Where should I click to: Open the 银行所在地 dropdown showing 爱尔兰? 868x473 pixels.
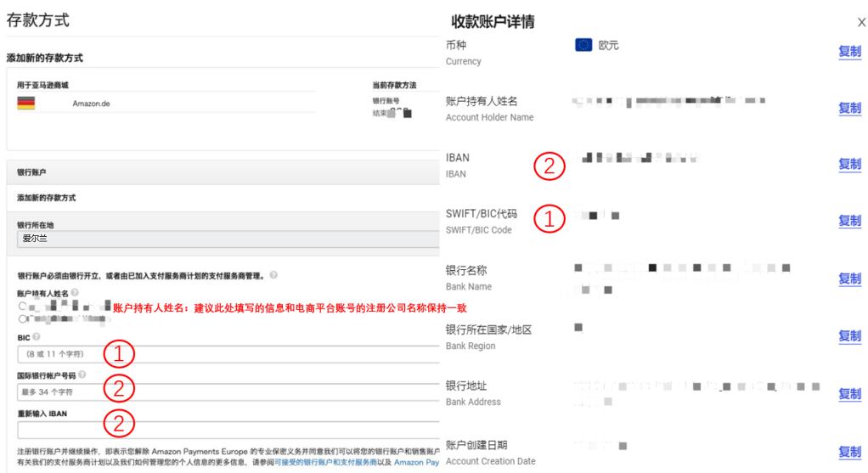tap(228, 239)
